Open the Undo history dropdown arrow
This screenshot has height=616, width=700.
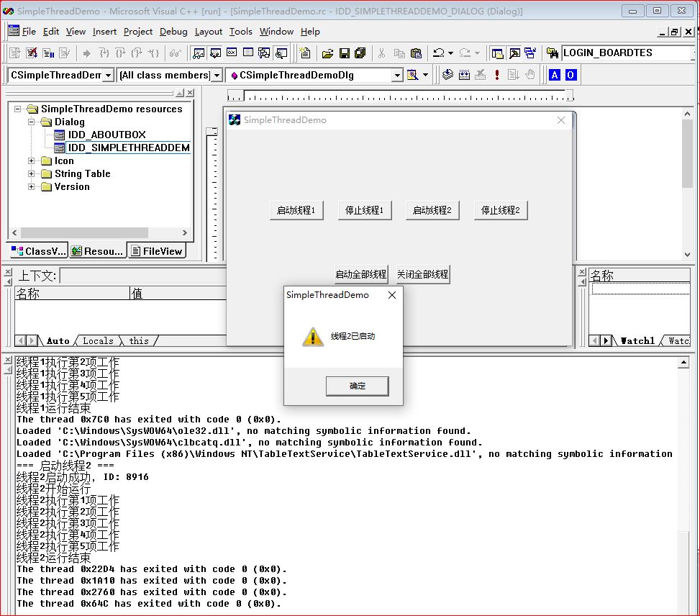451,53
